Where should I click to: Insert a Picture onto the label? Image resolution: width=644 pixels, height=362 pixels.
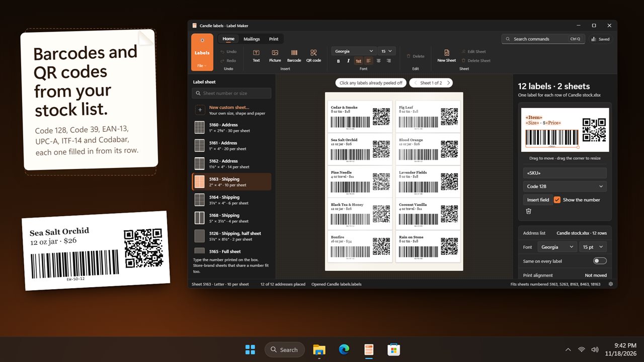point(275,55)
